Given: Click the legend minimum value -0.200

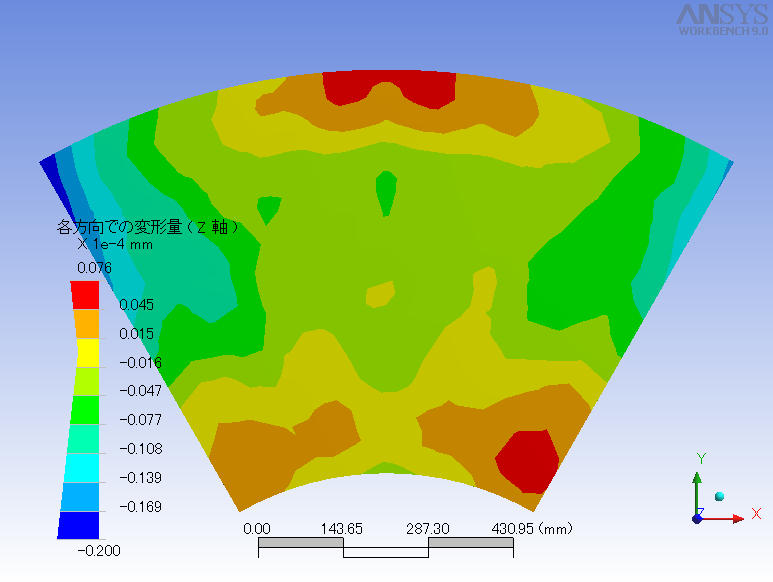Looking at the screenshot, I should (99, 550).
